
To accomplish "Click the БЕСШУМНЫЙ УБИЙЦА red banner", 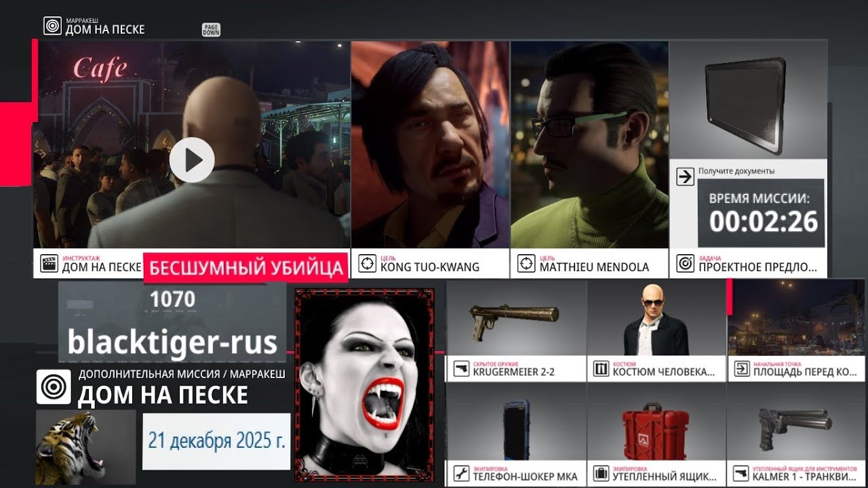I will coord(245,267).
